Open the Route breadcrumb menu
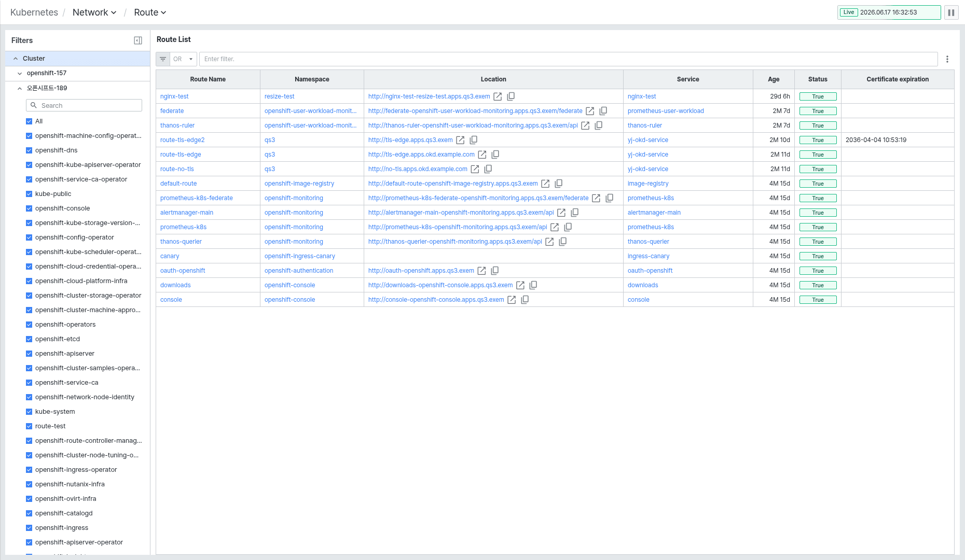Screen dimensions: 965x560 pos(150,12)
